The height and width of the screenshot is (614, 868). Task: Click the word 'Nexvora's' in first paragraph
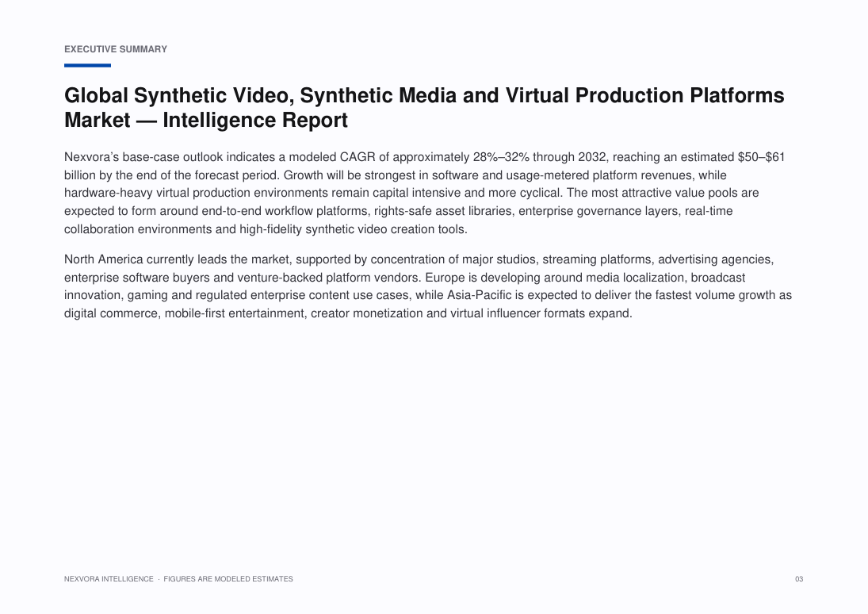(91, 157)
